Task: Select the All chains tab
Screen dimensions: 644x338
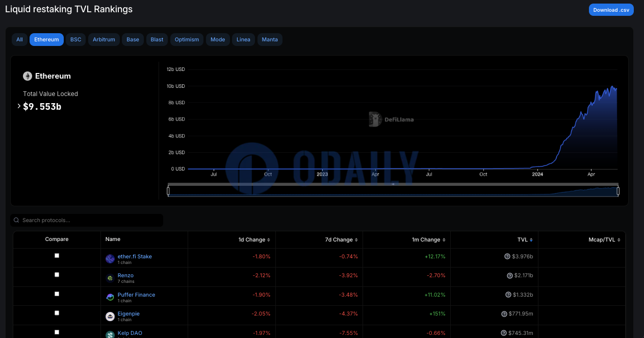Action: 19,39
